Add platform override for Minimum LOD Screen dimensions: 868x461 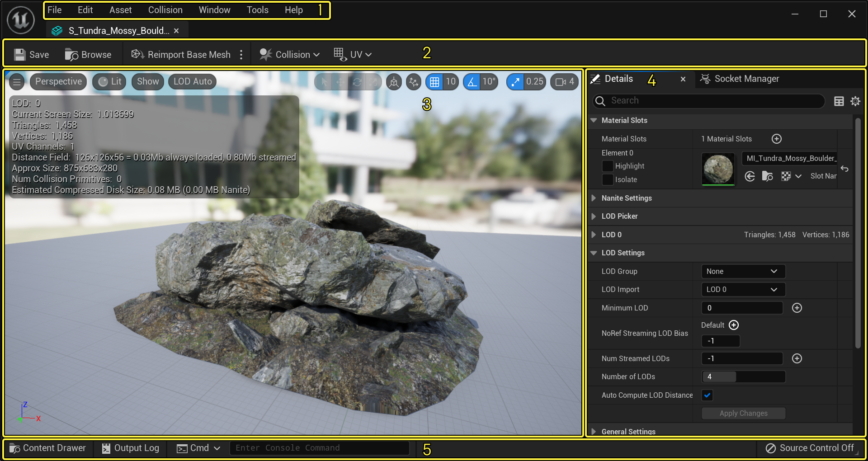click(x=797, y=308)
